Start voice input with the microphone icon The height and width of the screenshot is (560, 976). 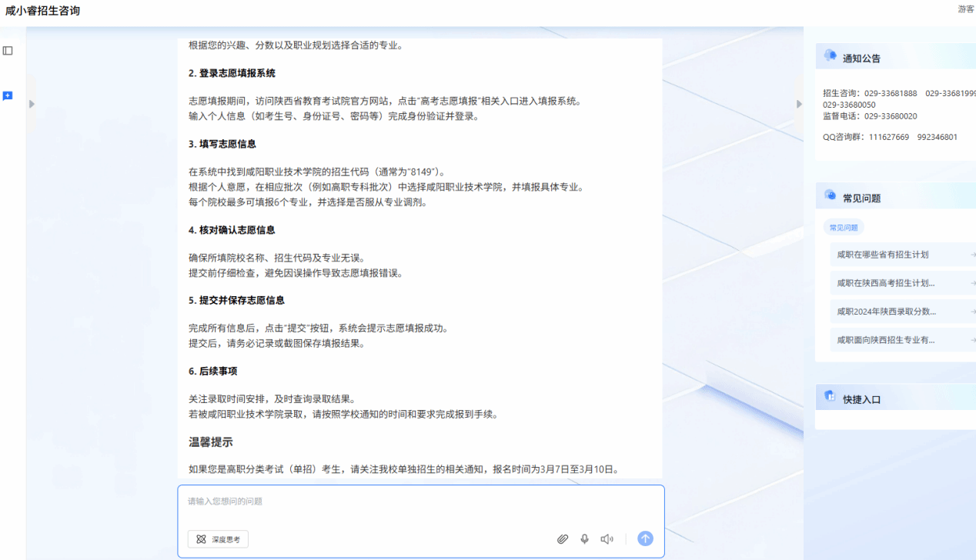click(585, 539)
